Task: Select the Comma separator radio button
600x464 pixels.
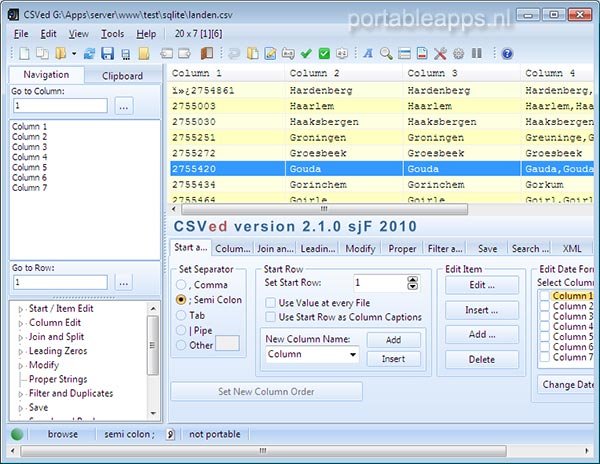Action: click(181, 285)
